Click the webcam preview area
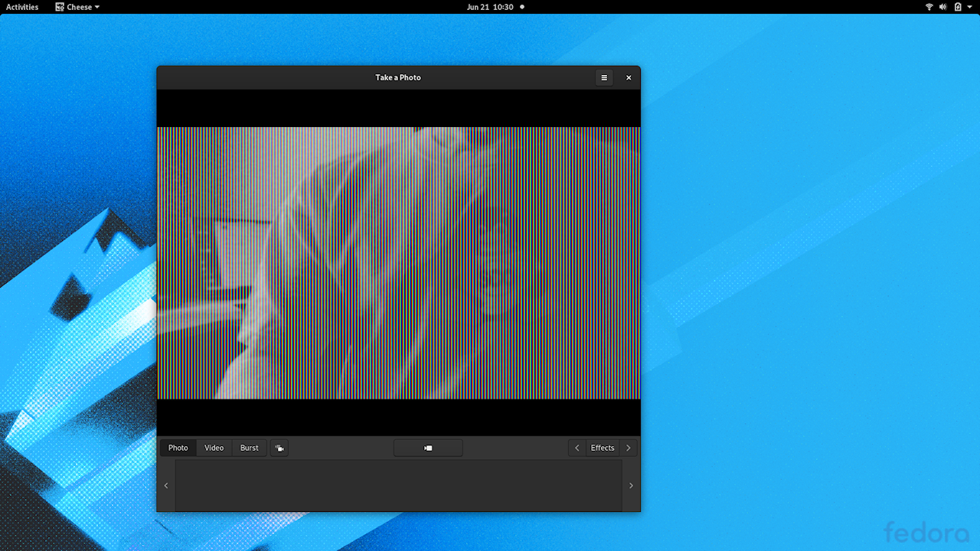 (398, 262)
